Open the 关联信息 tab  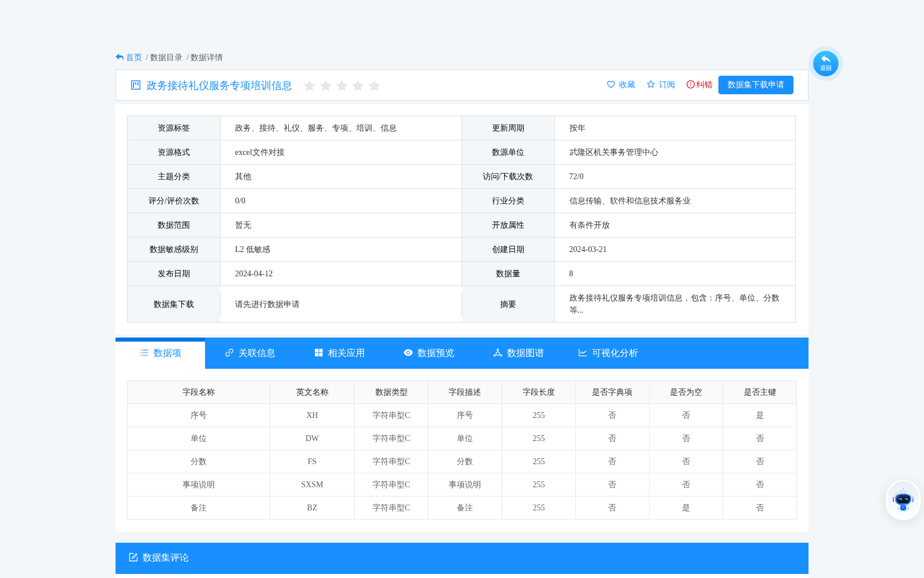click(249, 353)
